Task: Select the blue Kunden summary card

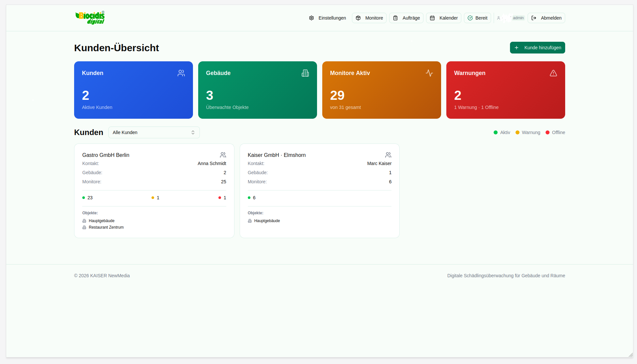Action: coord(134,90)
